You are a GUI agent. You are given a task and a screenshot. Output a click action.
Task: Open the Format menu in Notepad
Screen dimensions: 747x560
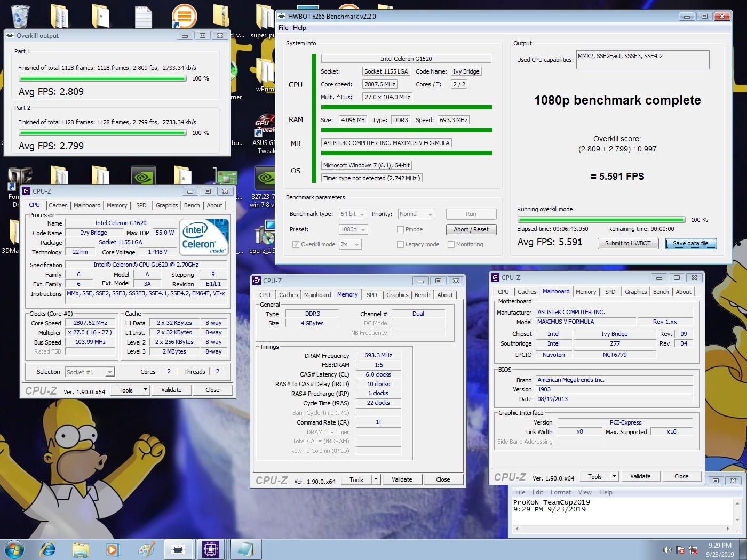[x=560, y=492]
